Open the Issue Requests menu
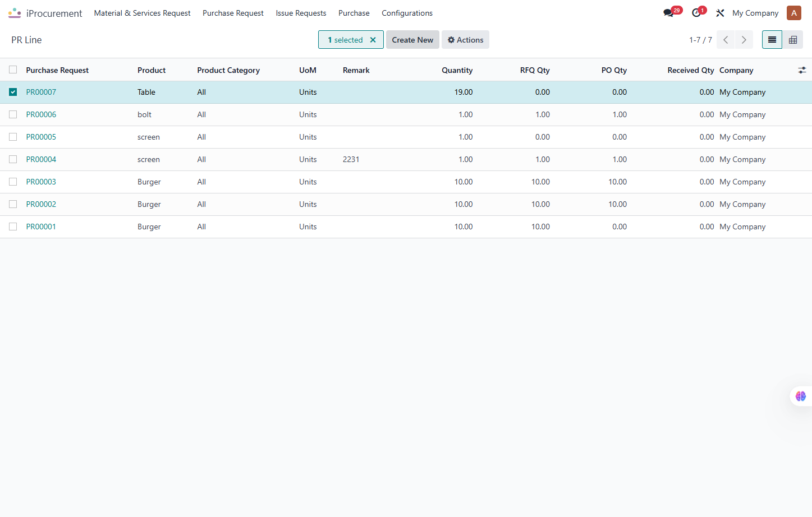 coord(301,13)
